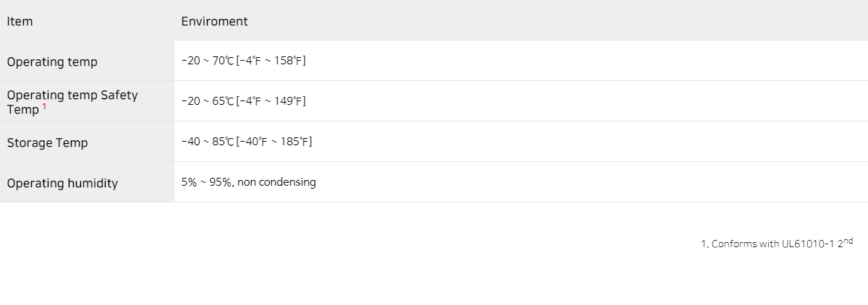Click the -20 ~ 65℃ safety temp value
Viewport: 868px width, 305px height.
click(208, 101)
